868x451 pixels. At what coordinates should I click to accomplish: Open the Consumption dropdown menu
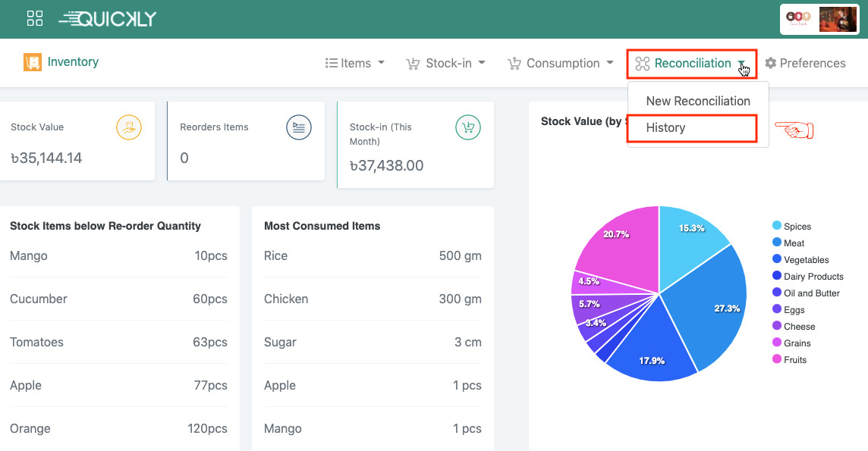click(561, 64)
